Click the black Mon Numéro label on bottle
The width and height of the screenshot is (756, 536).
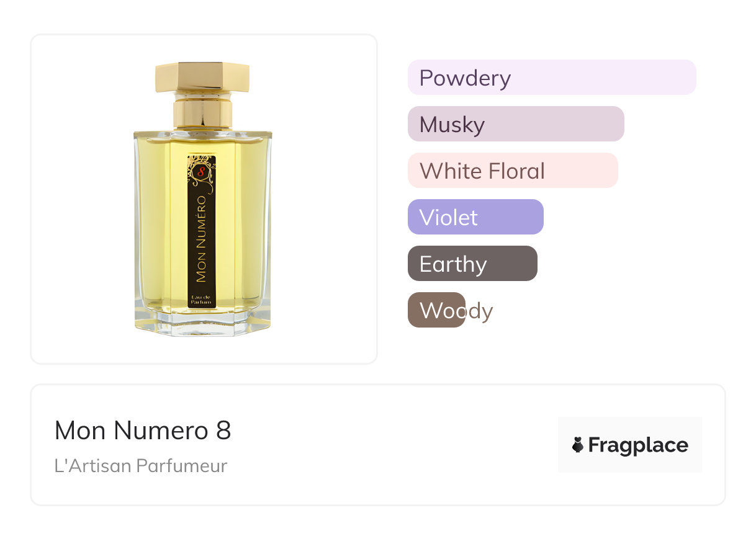point(202,231)
